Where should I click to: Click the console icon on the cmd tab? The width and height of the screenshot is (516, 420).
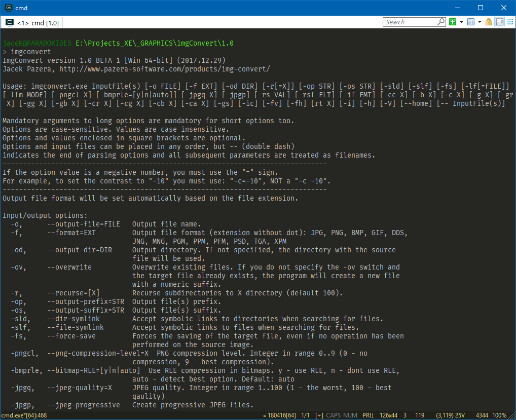point(9,23)
